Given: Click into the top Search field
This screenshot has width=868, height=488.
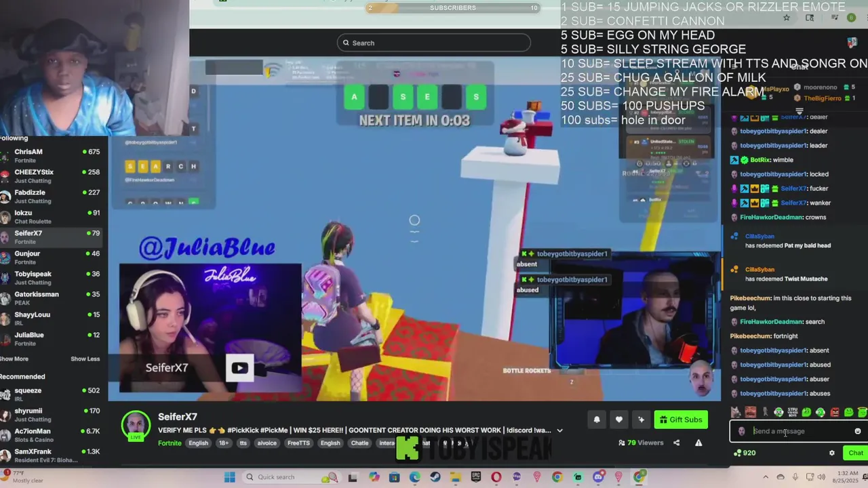Looking at the screenshot, I should click(434, 43).
